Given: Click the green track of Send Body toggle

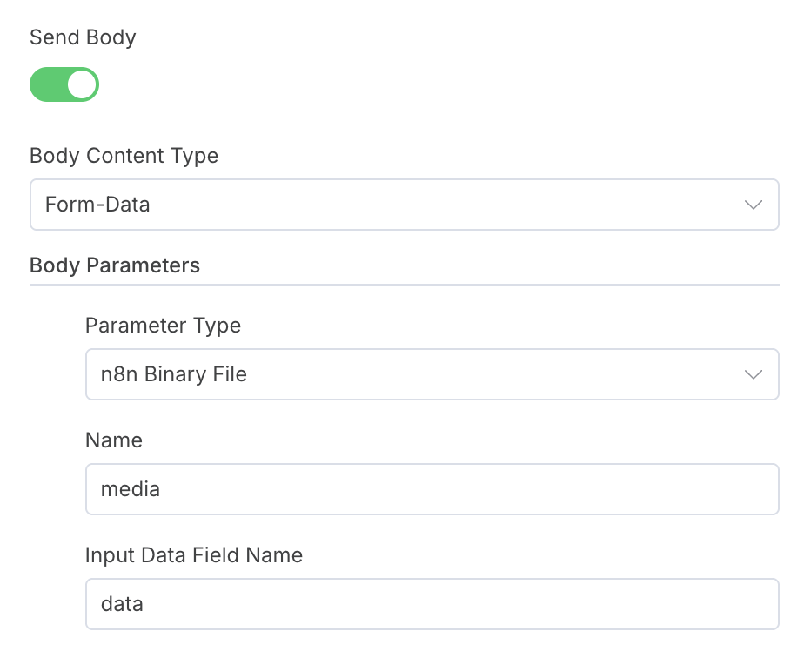Looking at the screenshot, I should pos(47,84).
